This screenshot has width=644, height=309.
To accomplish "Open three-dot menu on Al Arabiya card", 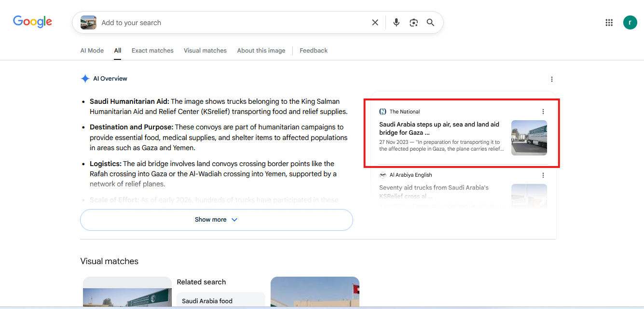I will click(543, 175).
